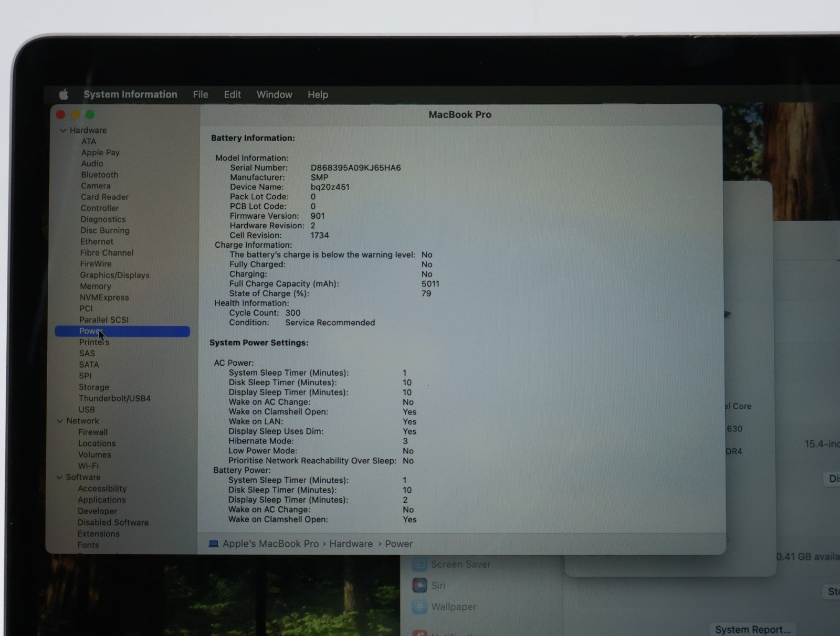The image size is (840, 636).
Task: Click the System Report button
Action: [752, 629]
